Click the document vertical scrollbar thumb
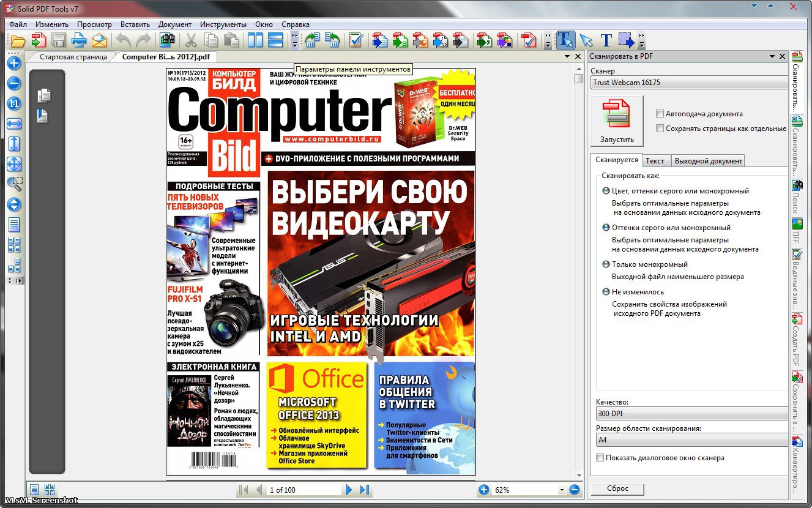The image size is (812, 508). coord(578,78)
